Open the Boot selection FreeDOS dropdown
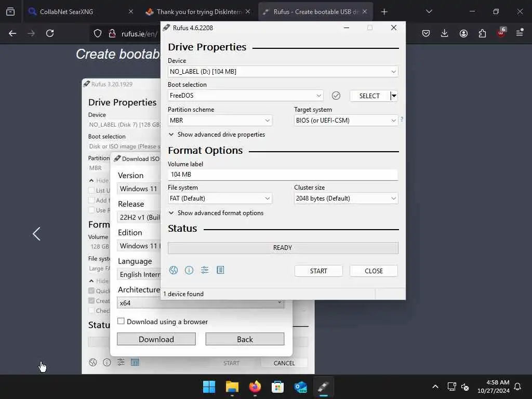 pyautogui.click(x=245, y=96)
